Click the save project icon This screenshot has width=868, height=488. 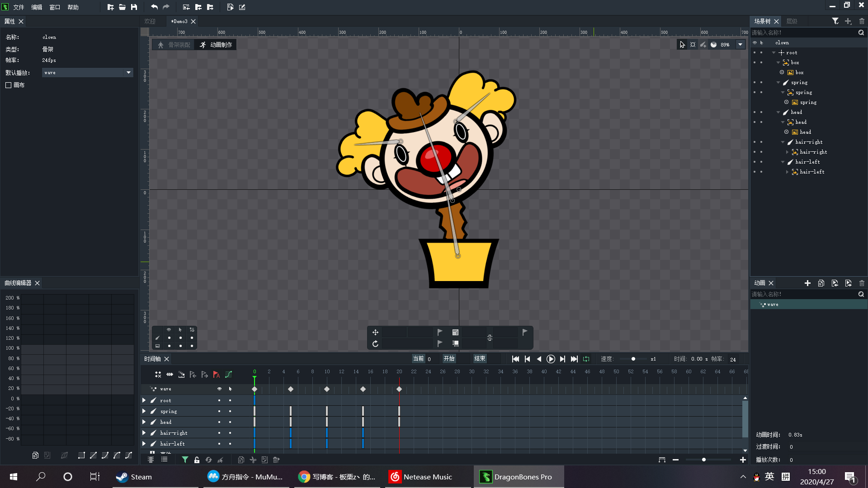point(134,7)
